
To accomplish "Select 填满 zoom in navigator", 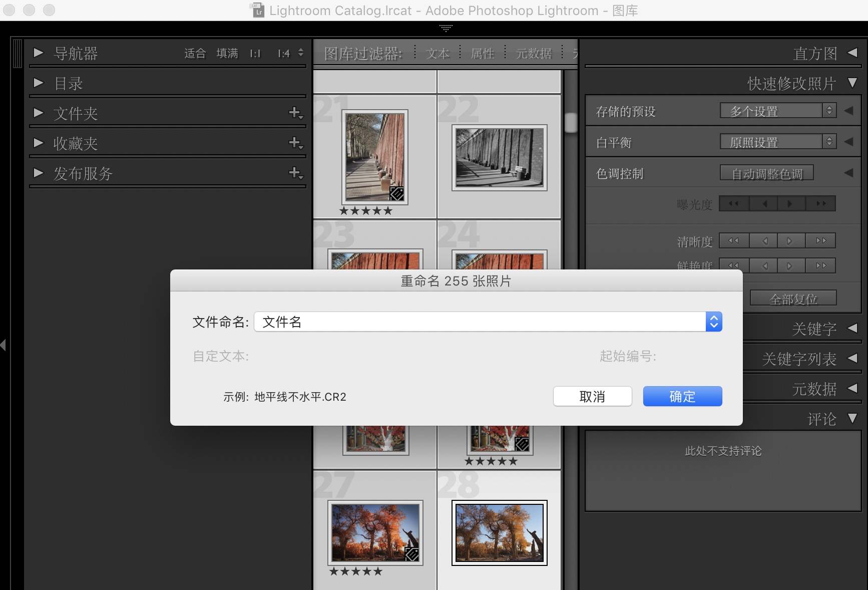I will [227, 53].
